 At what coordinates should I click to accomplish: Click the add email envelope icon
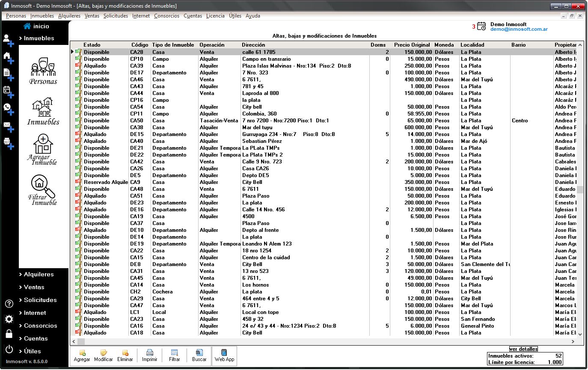click(x=9, y=127)
